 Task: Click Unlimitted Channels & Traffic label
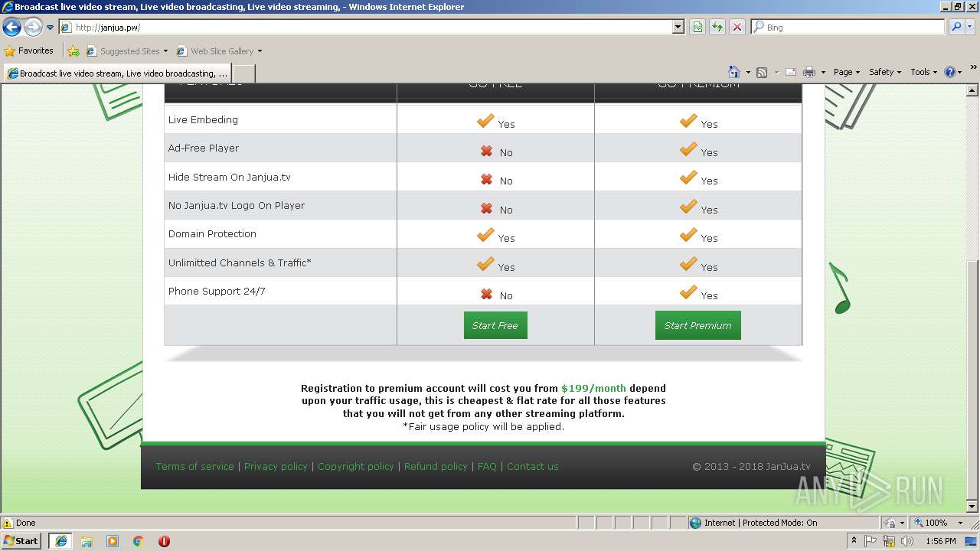240,262
